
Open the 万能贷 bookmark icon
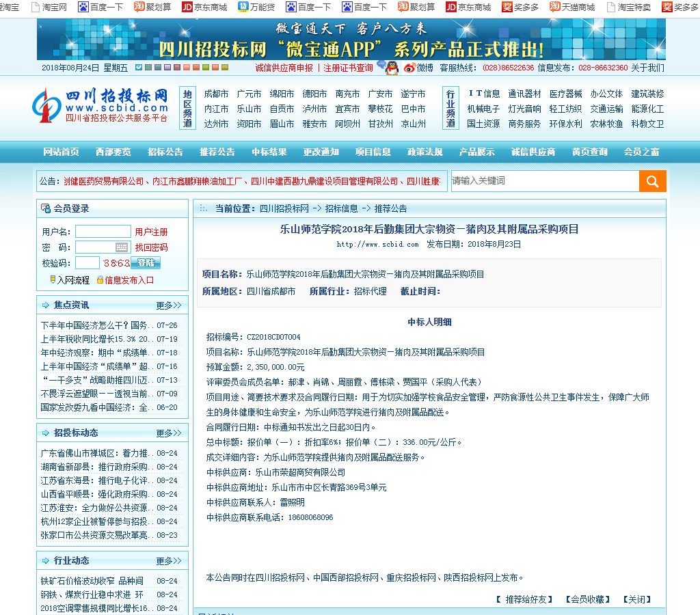(243, 7)
